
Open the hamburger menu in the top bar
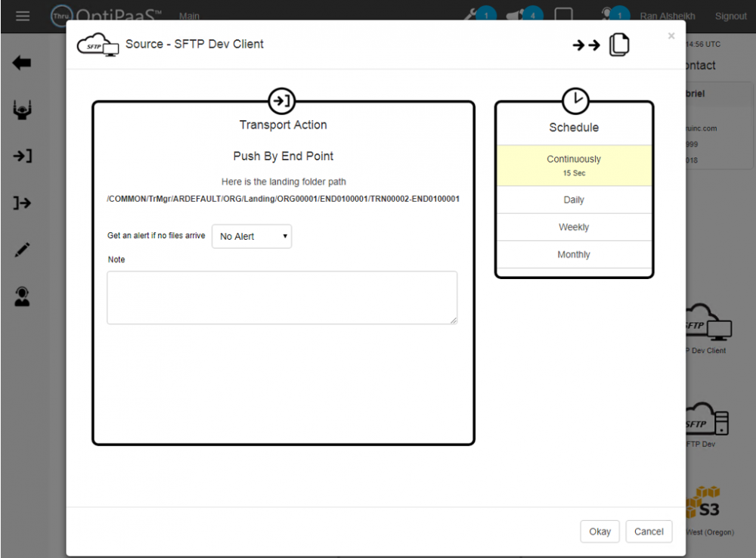pos(23,16)
